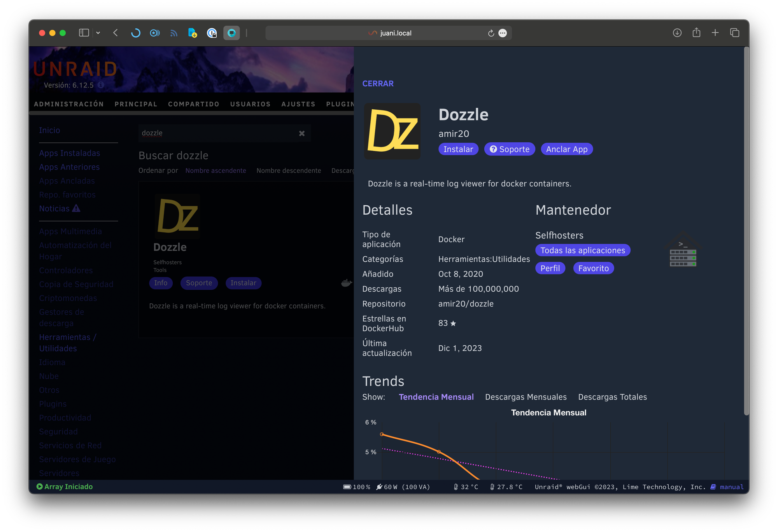This screenshot has width=778, height=532.
Task: Reload the page with the refresh icon
Action: point(491,33)
